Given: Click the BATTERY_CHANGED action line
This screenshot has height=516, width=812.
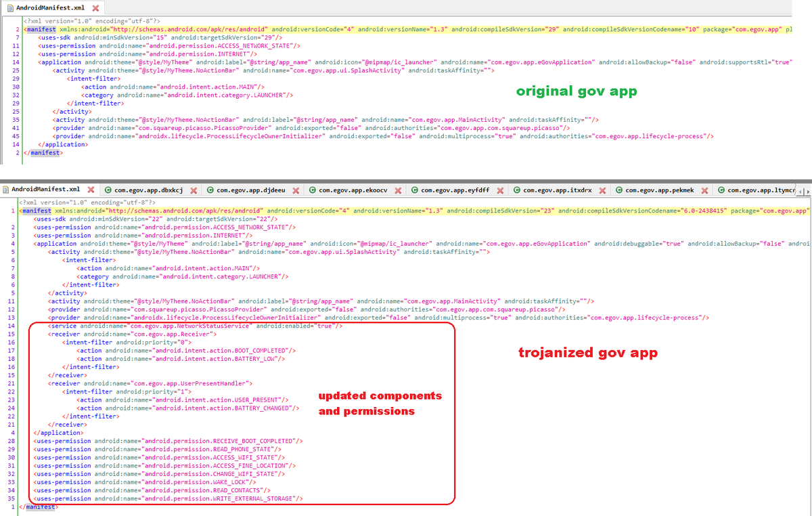Looking at the screenshot, I should (x=189, y=408).
